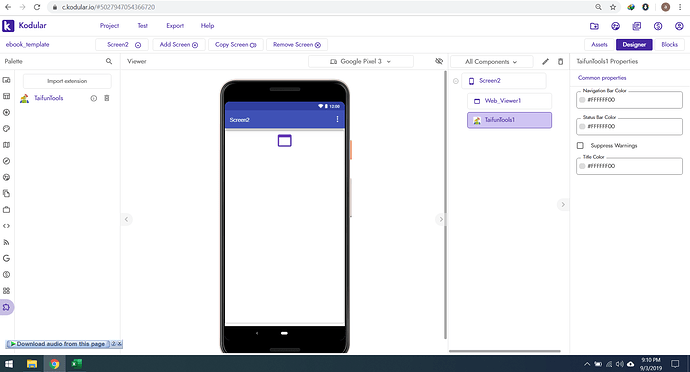Open the User Interface palette category icon

(7, 80)
